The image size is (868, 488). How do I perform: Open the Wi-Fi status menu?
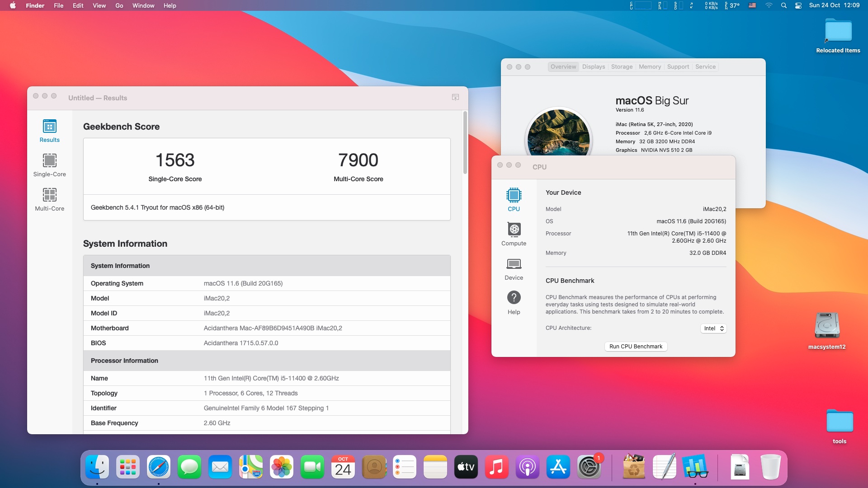pos(769,5)
